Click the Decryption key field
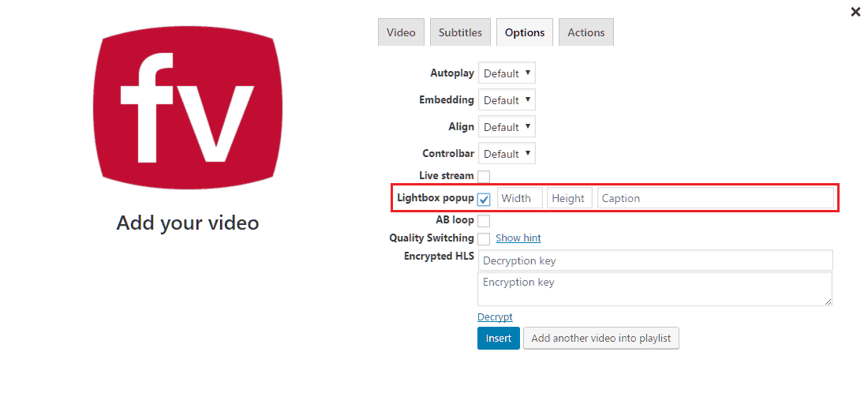The width and height of the screenshot is (868, 397). pos(655,260)
